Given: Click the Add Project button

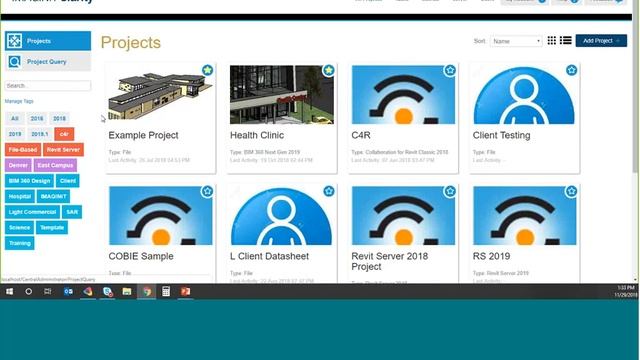Looking at the screenshot, I should coord(601,40).
